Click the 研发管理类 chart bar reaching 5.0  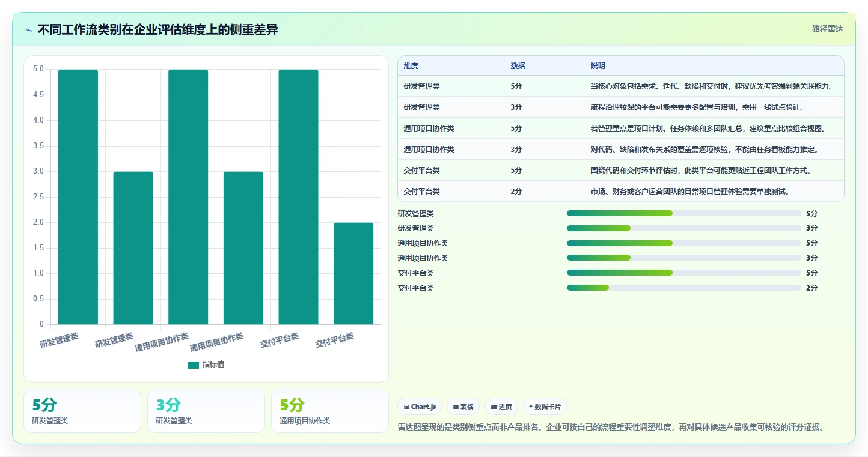point(78,197)
